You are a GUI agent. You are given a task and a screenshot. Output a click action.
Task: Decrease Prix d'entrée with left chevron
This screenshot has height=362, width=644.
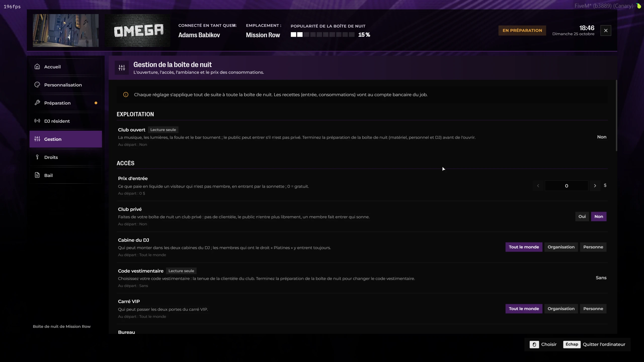[x=538, y=186]
